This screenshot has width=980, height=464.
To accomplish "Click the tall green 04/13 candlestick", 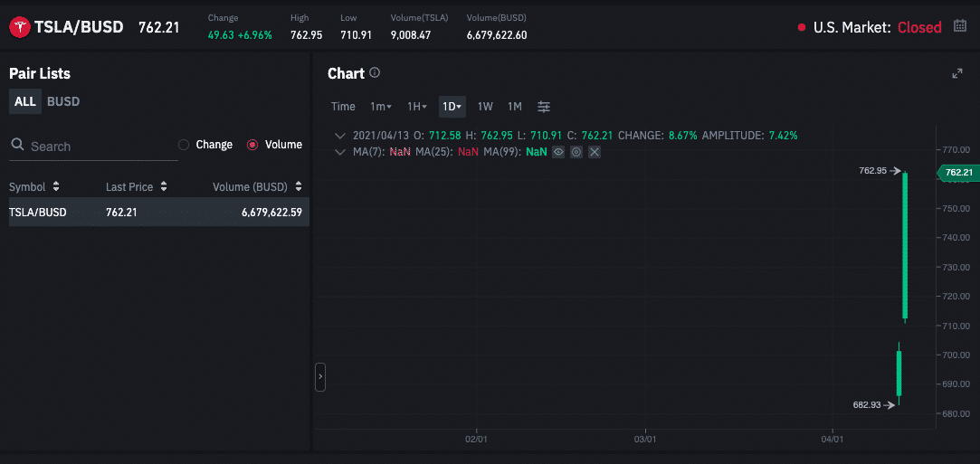I will pos(905,246).
